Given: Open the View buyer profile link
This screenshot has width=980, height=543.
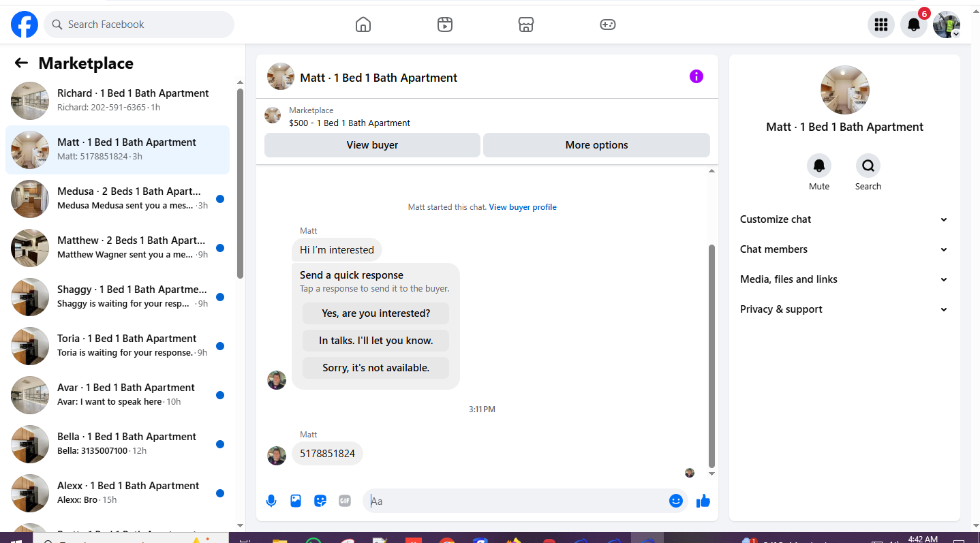Looking at the screenshot, I should pos(523,207).
